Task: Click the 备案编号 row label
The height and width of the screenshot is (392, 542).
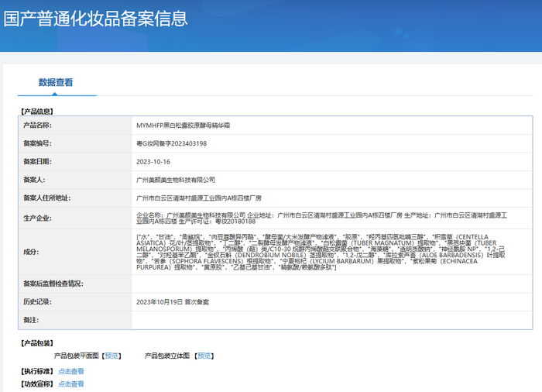Action: click(x=37, y=143)
